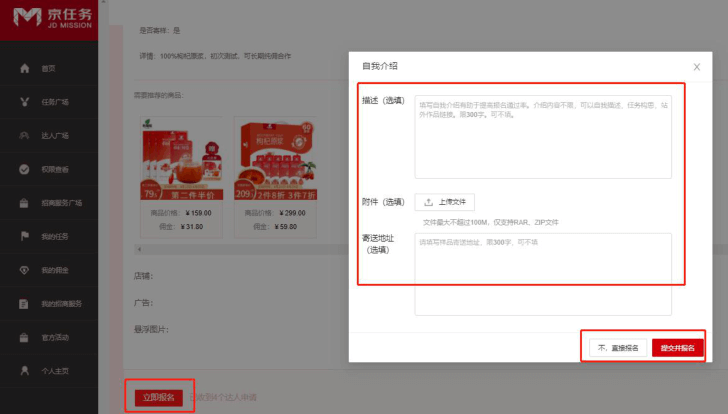Click the 店铺 label
The image size is (728, 414).
pyautogui.click(x=143, y=276)
